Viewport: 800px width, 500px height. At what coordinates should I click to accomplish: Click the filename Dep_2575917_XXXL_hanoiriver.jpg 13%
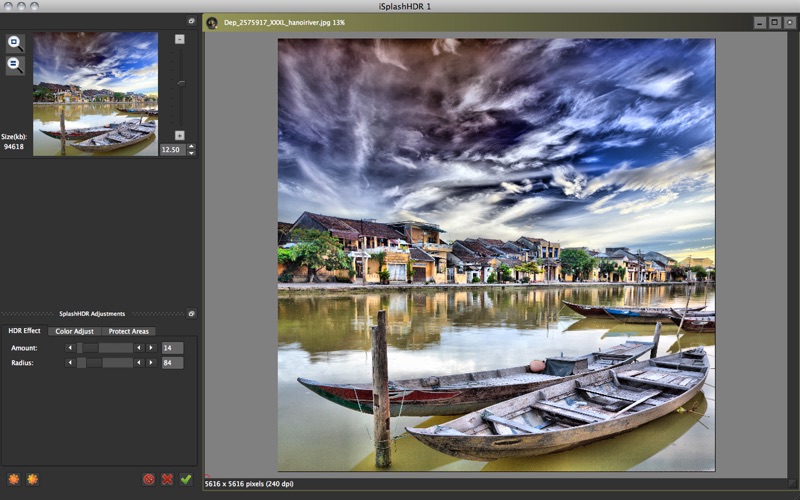(x=284, y=22)
